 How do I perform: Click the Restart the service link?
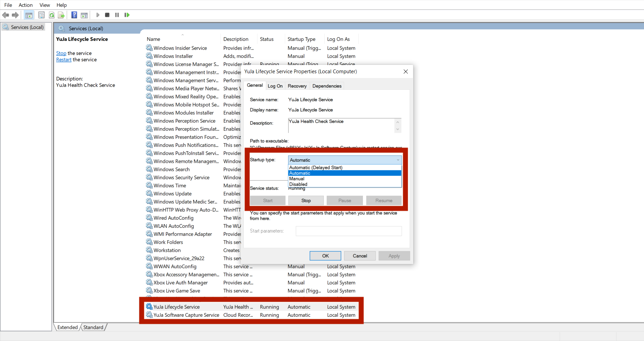coord(64,60)
